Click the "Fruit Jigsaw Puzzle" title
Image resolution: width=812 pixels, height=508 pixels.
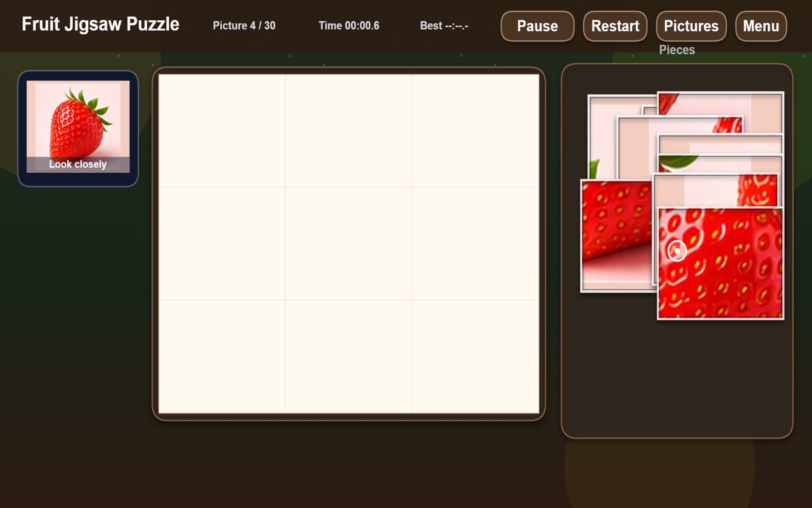point(101,24)
